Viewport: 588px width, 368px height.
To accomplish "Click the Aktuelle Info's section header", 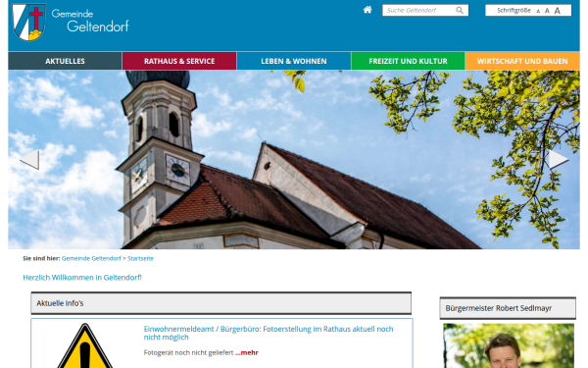I will click(x=220, y=303).
